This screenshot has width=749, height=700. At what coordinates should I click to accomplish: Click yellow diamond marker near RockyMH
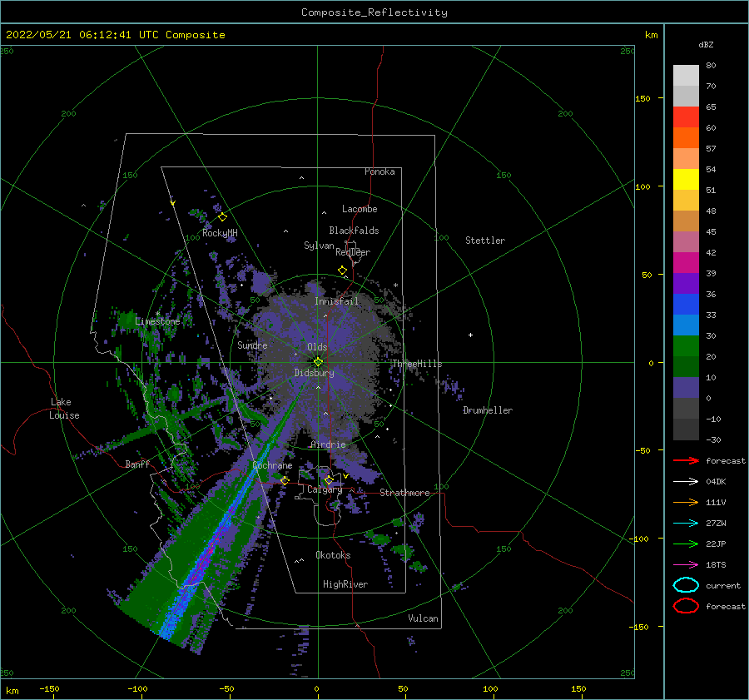(222, 217)
